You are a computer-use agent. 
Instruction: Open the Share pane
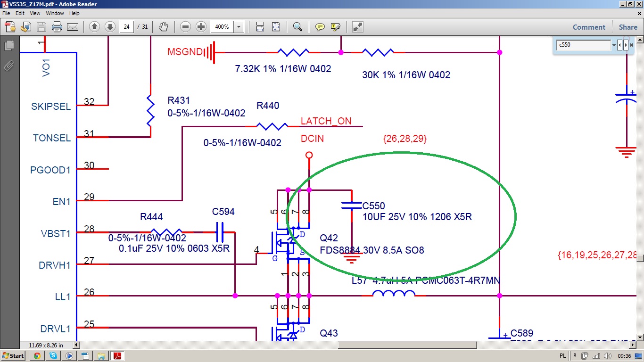click(628, 27)
